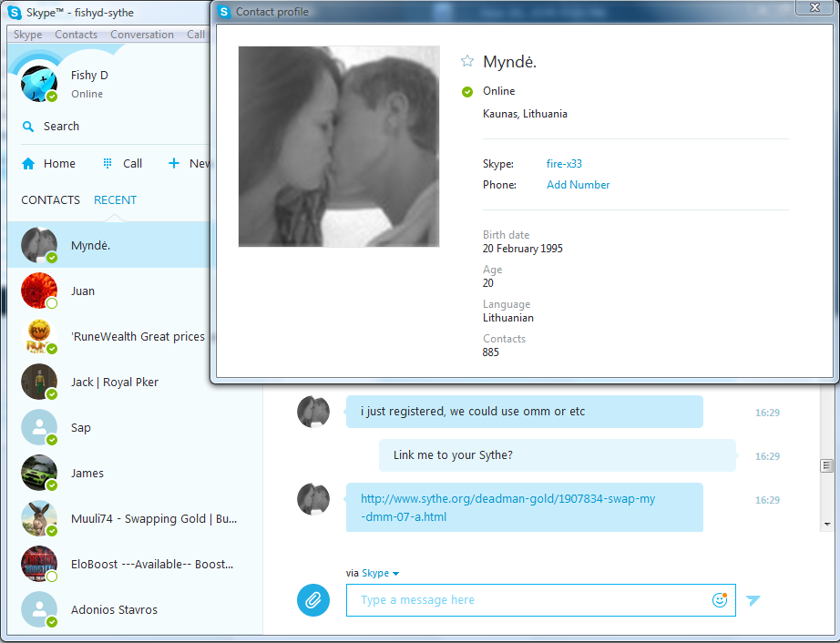This screenshot has height=643, width=840.
Task: Click the attach file paperclip button
Action: (313, 599)
